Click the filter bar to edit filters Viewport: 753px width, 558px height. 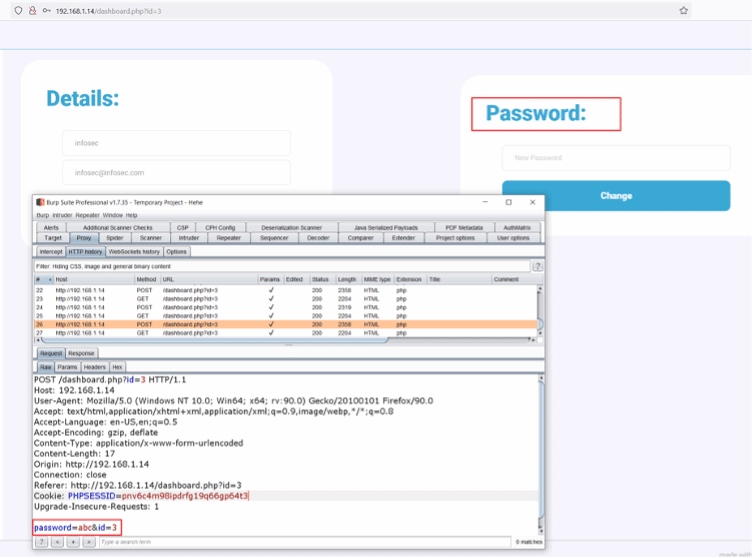point(280,266)
